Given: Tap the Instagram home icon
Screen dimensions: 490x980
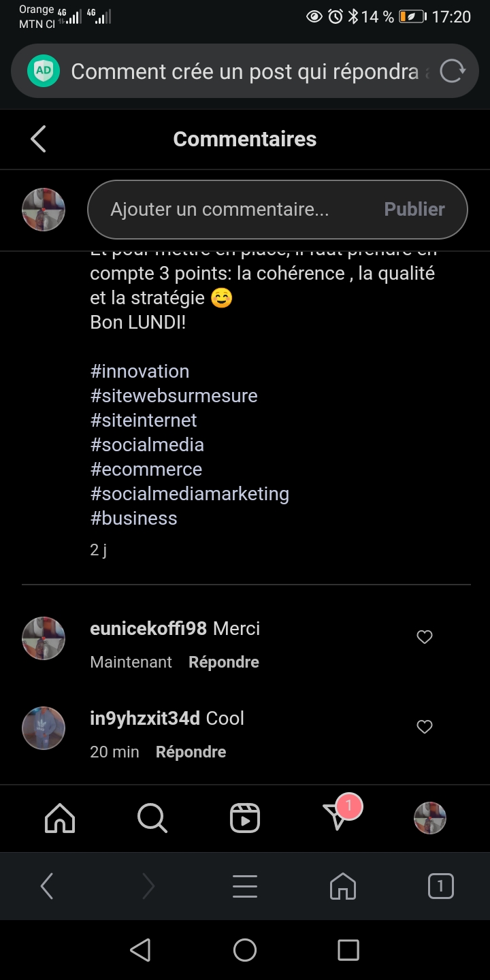Looking at the screenshot, I should click(60, 817).
